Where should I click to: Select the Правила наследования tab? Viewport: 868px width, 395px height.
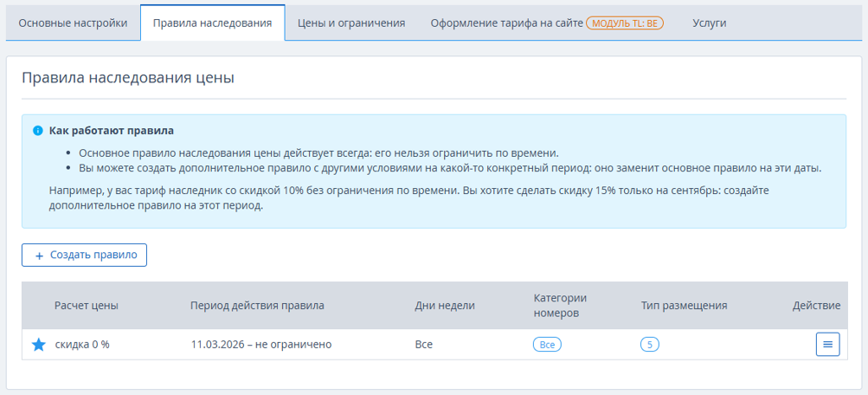212,23
